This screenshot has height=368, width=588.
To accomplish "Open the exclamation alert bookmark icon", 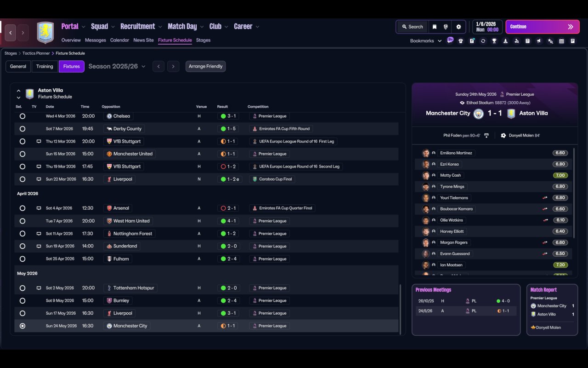I will (x=472, y=41).
